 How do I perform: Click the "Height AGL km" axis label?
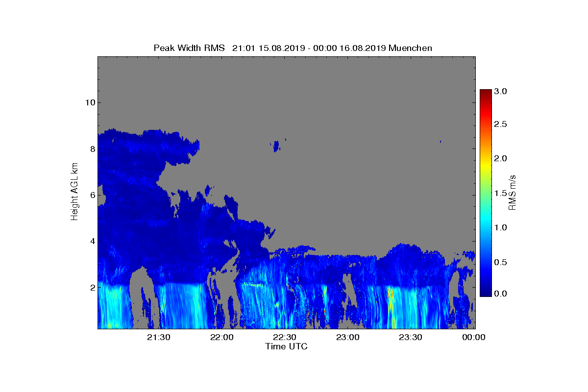74,192
